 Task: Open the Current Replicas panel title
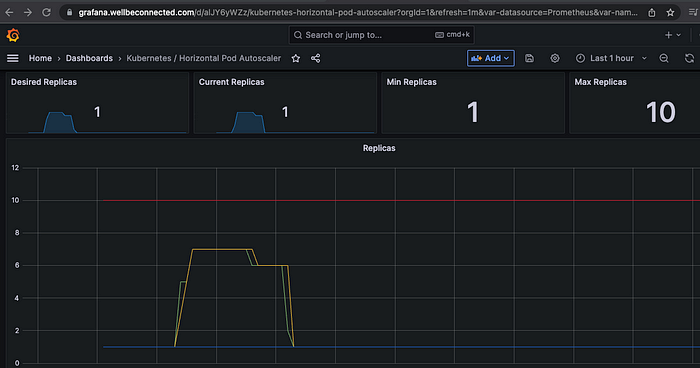click(x=231, y=82)
